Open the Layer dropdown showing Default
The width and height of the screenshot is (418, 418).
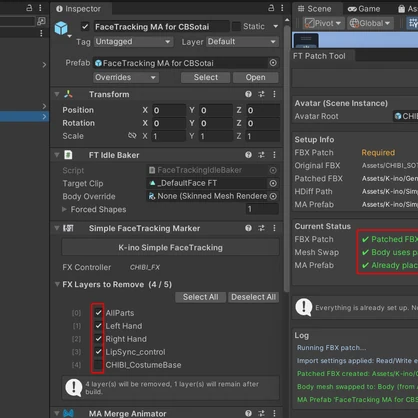[242, 42]
